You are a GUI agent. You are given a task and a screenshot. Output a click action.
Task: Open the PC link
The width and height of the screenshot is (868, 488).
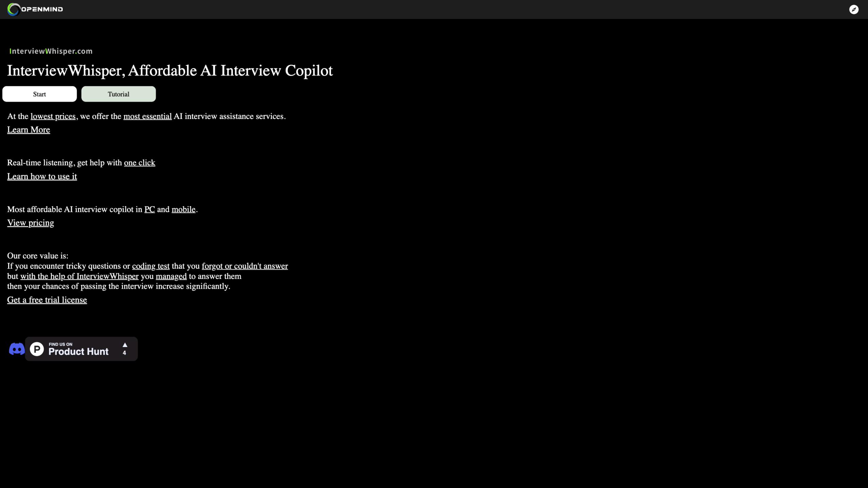tap(150, 209)
